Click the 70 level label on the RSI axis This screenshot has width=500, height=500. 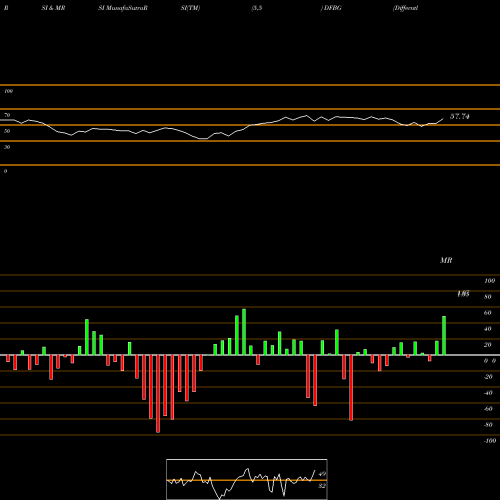coord(7,115)
